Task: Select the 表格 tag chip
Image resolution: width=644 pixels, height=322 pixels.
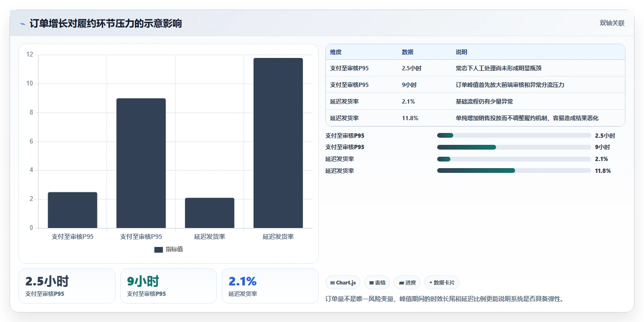Action: pos(377,283)
